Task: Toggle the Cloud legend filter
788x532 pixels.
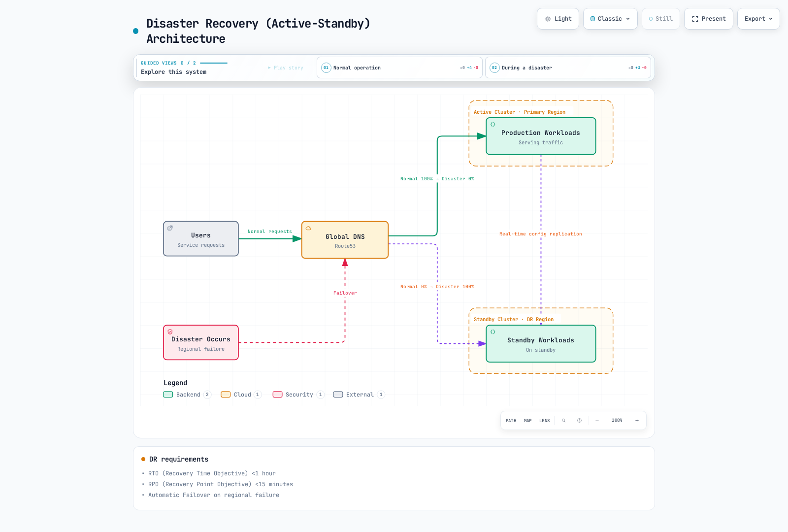Action: pyautogui.click(x=241, y=395)
